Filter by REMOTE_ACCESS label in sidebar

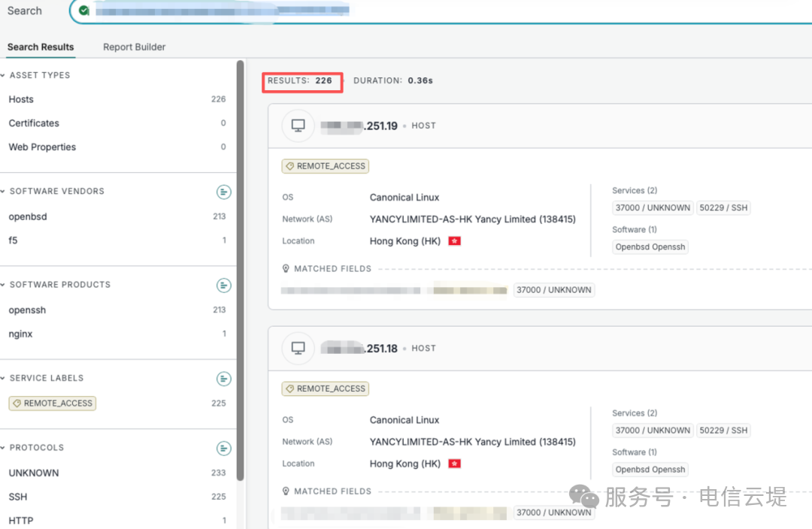tap(53, 404)
